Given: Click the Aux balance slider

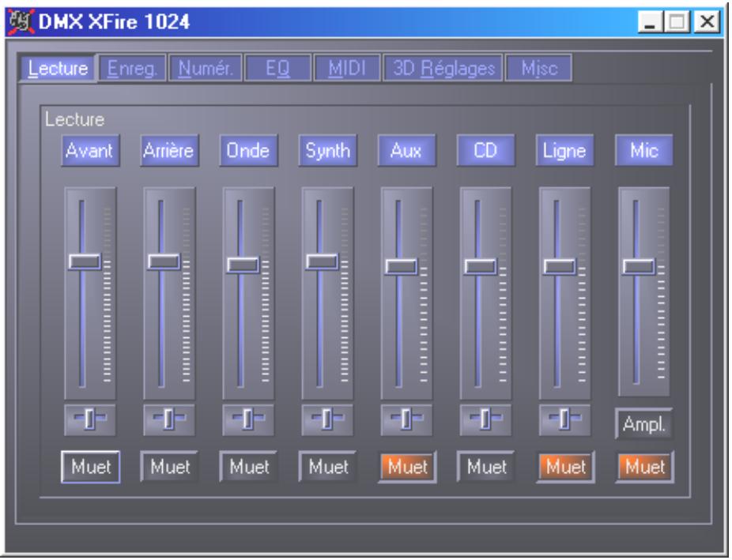Looking at the screenshot, I should click(x=406, y=419).
